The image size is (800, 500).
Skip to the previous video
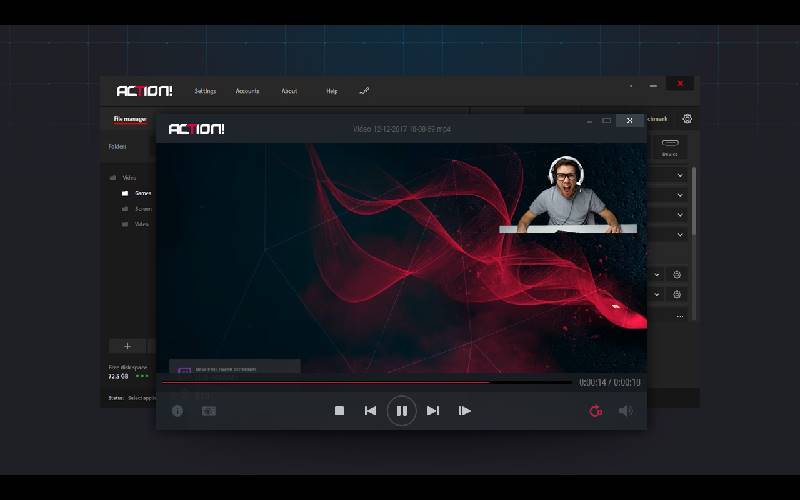tap(370, 411)
